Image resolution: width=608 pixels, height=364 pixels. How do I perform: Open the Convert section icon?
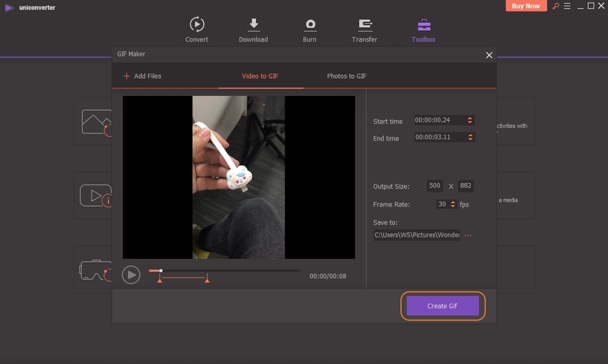(197, 25)
